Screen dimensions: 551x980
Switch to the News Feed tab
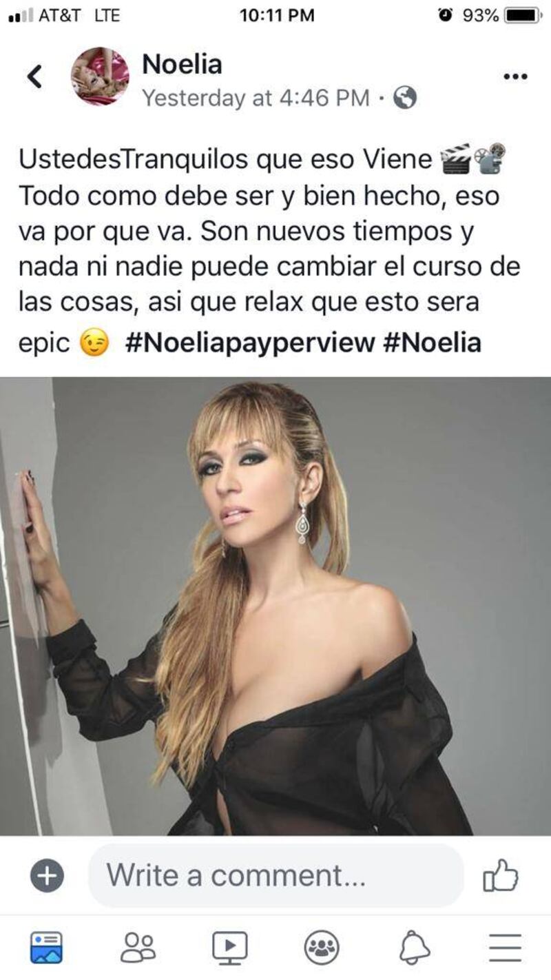click(x=46, y=948)
